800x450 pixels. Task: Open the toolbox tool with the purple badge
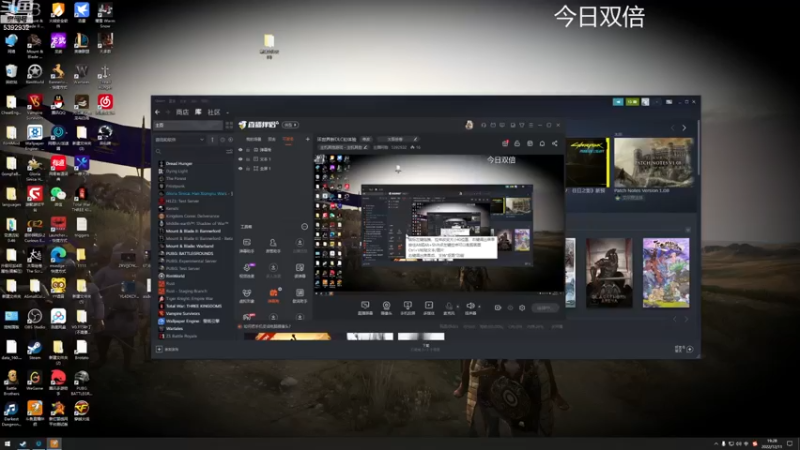(247, 270)
